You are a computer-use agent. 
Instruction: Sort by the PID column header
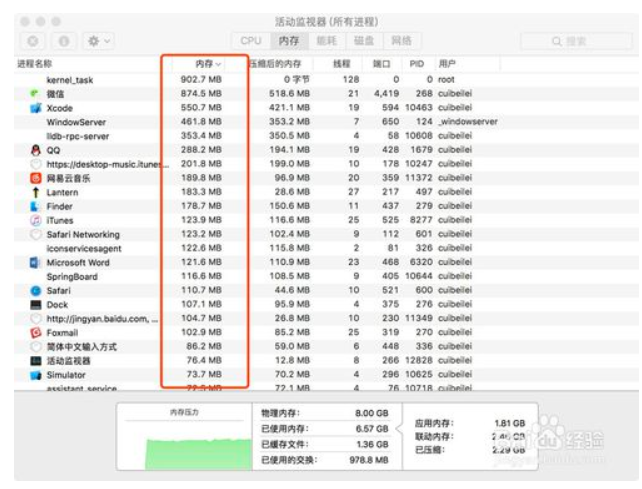tap(417, 64)
